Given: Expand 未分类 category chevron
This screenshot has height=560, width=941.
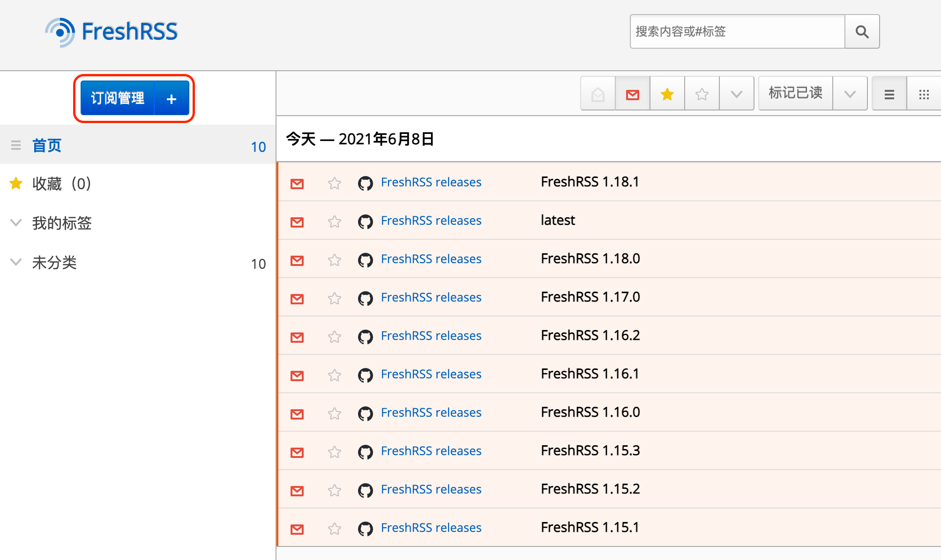Looking at the screenshot, I should coord(16,262).
